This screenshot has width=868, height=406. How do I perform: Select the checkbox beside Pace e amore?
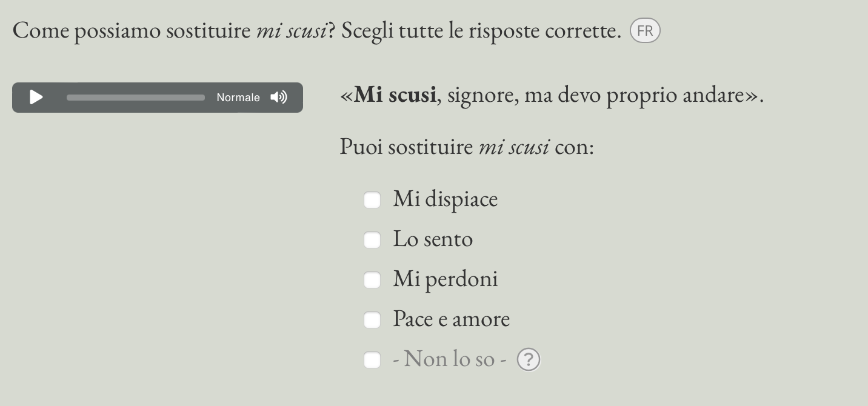coord(372,320)
